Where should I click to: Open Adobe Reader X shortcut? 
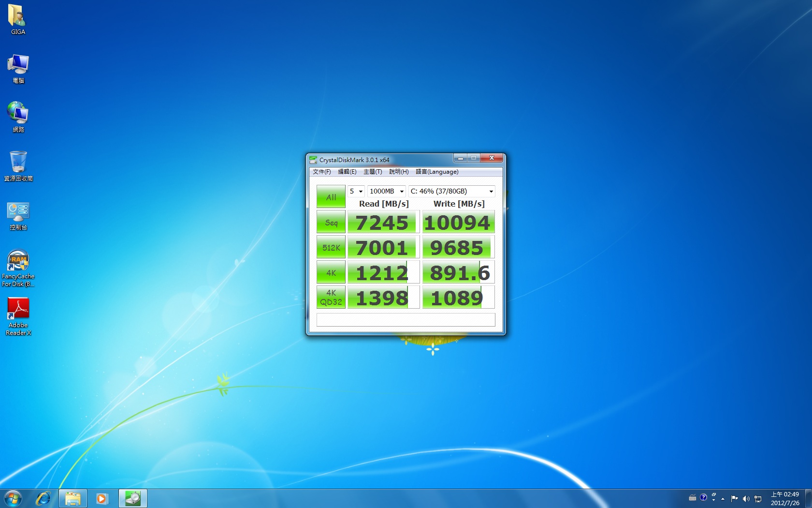pyautogui.click(x=18, y=315)
